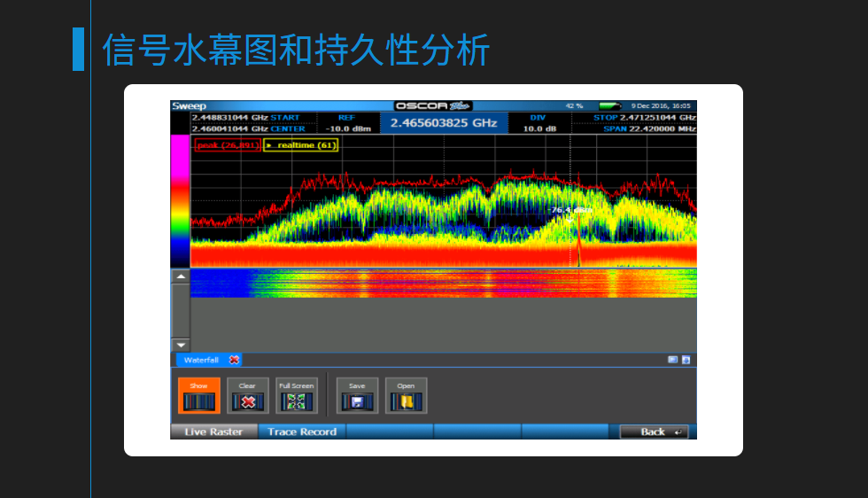This screenshot has width=868, height=498.
Task: Save the waterfall data
Action: pos(357,396)
